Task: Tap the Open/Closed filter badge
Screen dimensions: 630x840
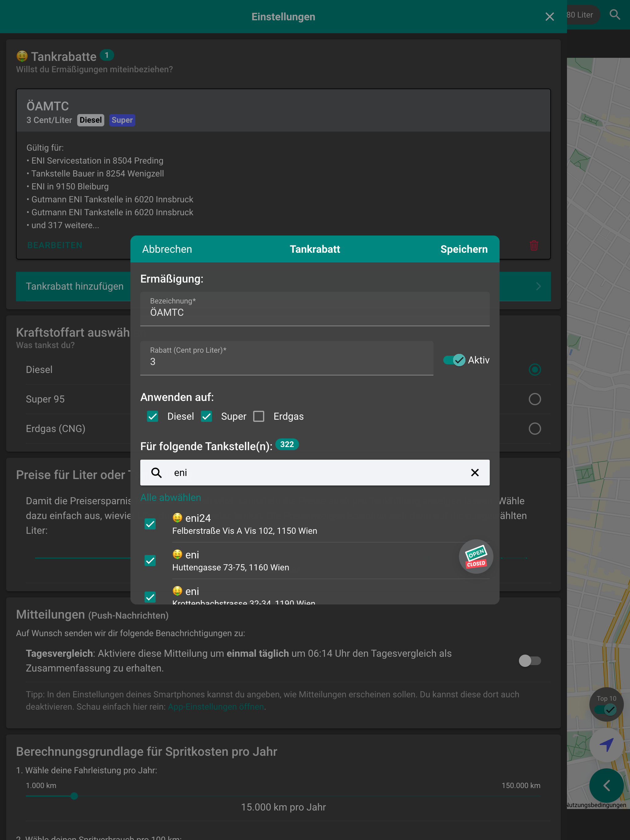Action: coord(476,557)
